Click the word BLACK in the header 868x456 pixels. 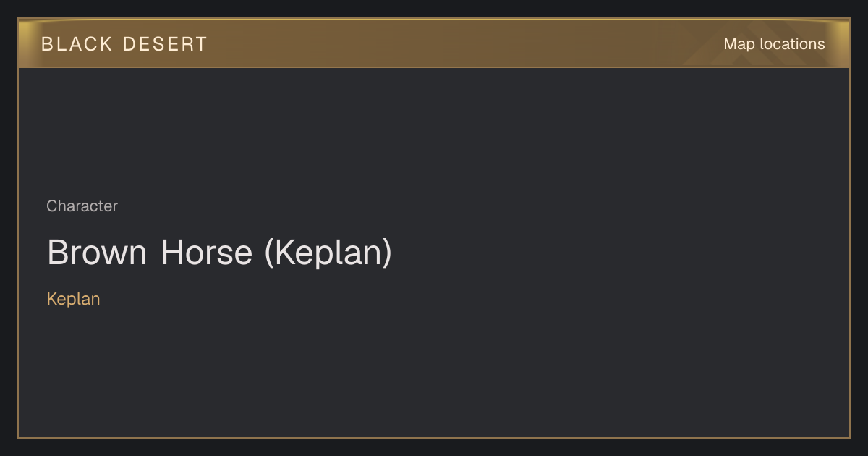tap(77, 44)
